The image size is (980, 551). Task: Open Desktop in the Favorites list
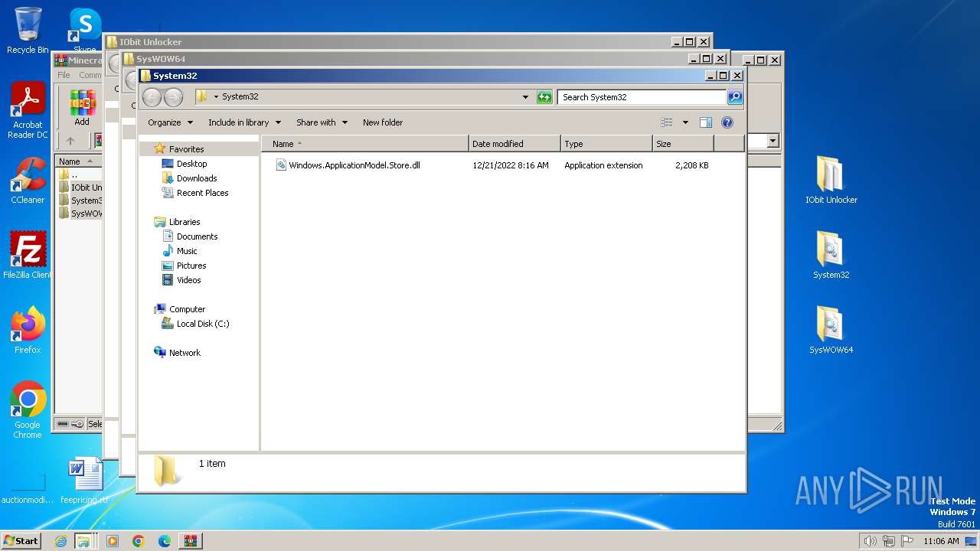pos(191,164)
